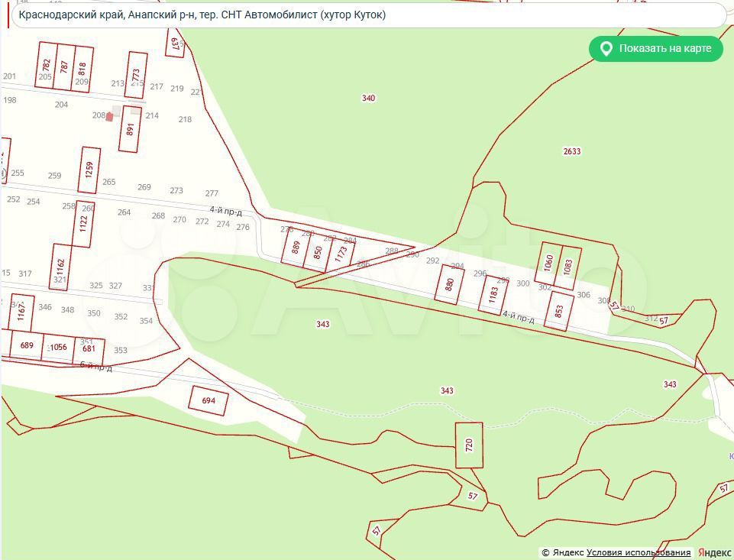
Task: Select land parcel 720 on the map
Action: tap(469, 445)
